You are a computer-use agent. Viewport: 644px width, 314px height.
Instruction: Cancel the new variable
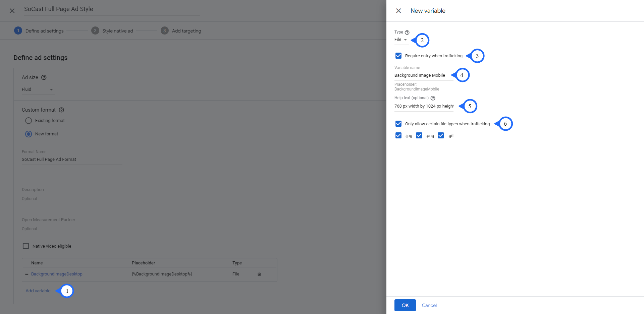[429, 305]
